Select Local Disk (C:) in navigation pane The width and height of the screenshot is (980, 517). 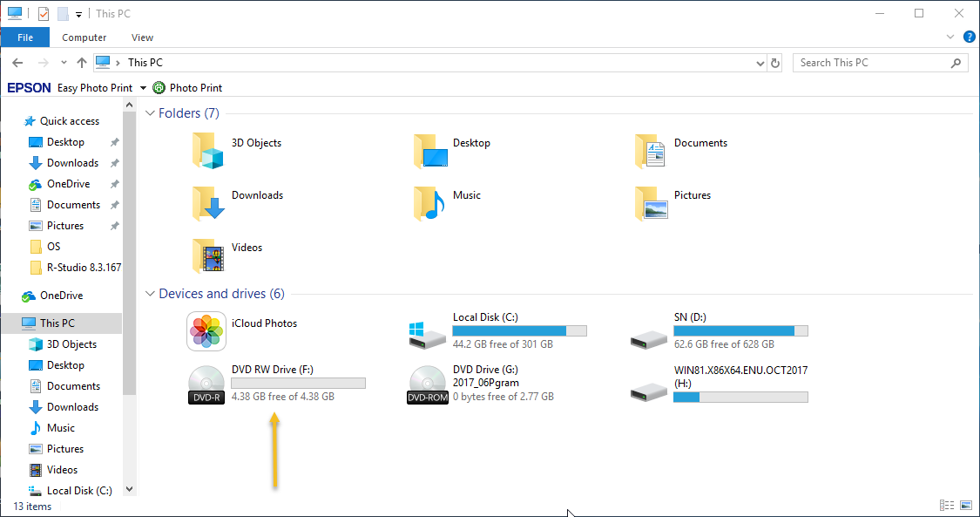(79, 491)
